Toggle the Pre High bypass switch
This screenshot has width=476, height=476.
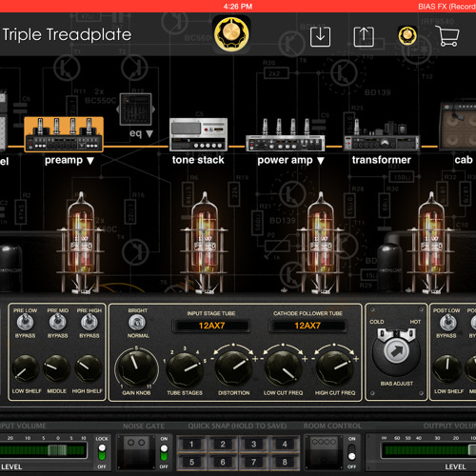89,322
